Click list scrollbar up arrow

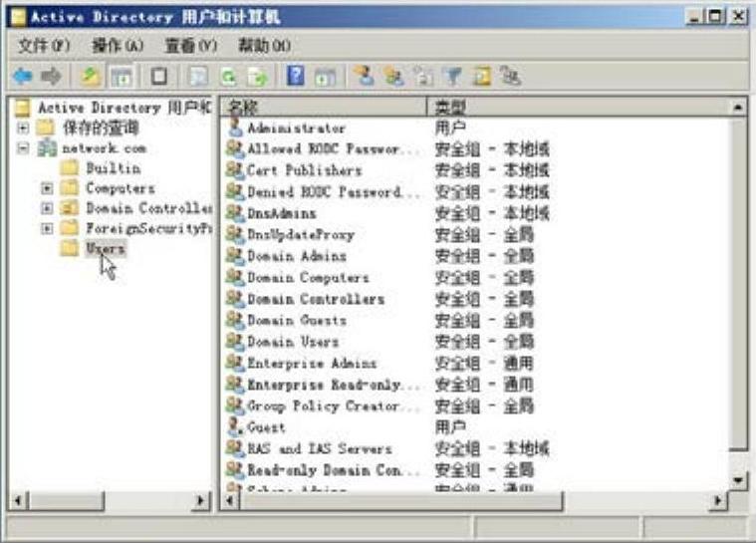(738, 107)
